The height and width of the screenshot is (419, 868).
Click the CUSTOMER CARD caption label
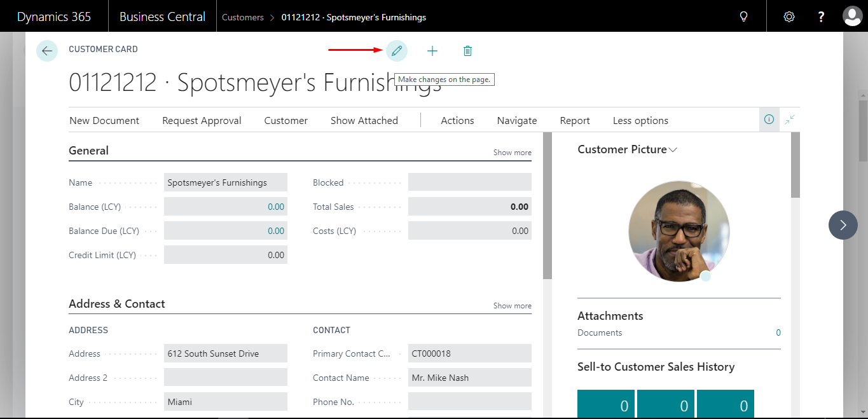coord(103,49)
